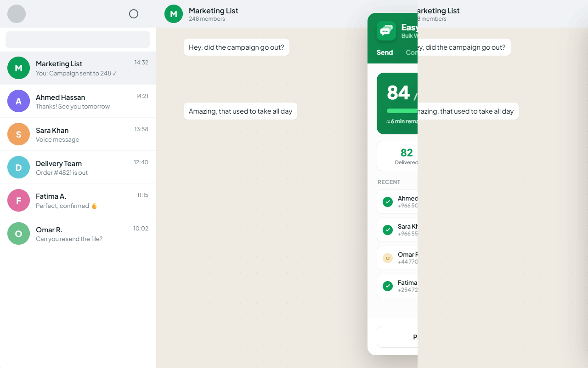Click the RECENT section label
This screenshot has width=588, height=368.
[389, 182]
